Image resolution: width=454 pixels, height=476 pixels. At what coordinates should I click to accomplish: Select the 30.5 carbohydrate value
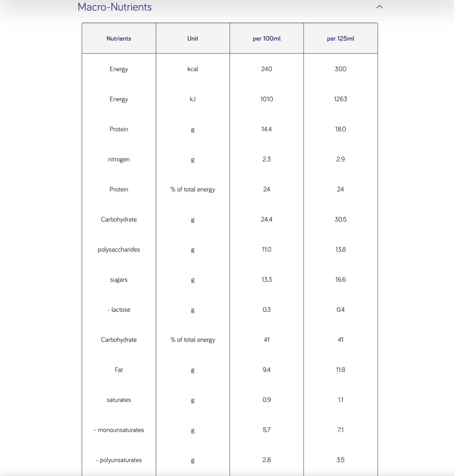pyautogui.click(x=340, y=220)
